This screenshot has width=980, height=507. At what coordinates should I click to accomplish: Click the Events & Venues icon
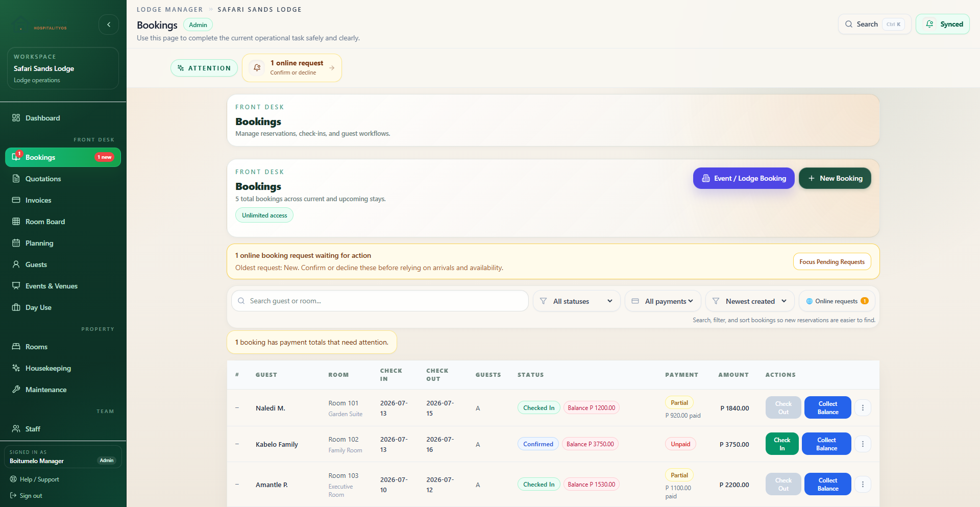click(16, 286)
